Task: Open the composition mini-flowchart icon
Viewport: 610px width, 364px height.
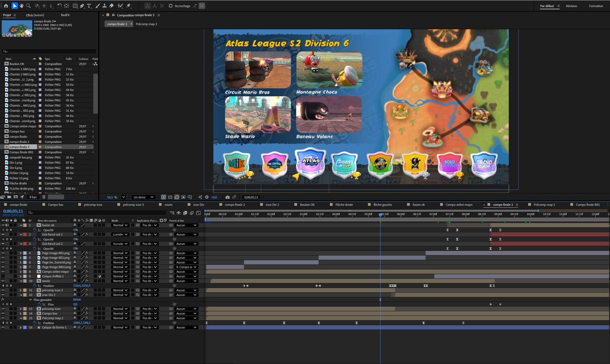Action: (x=172, y=213)
